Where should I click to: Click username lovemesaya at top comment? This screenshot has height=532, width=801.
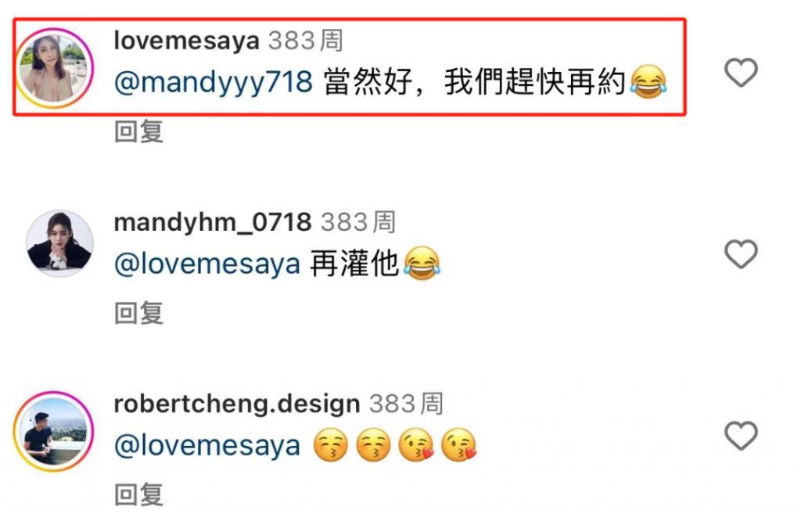click(186, 41)
